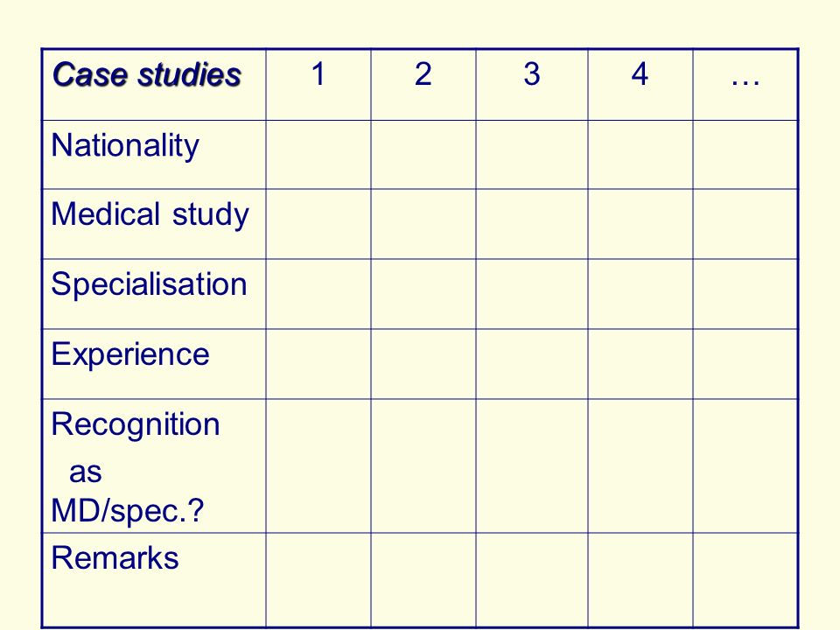The width and height of the screenshot is (840, 630).
Task: Click the Nationality row label
Action: (x=125, y=145)
